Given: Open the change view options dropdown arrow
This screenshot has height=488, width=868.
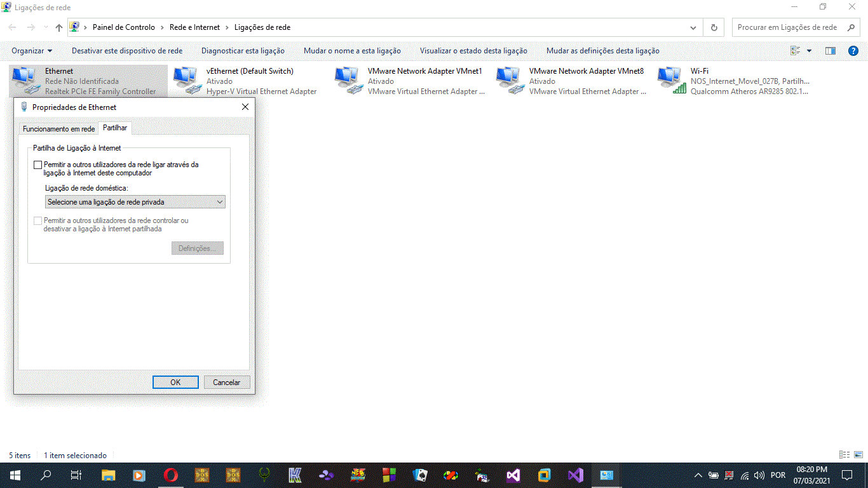Looking at the screenshot, I should click(x=809, y=51).
